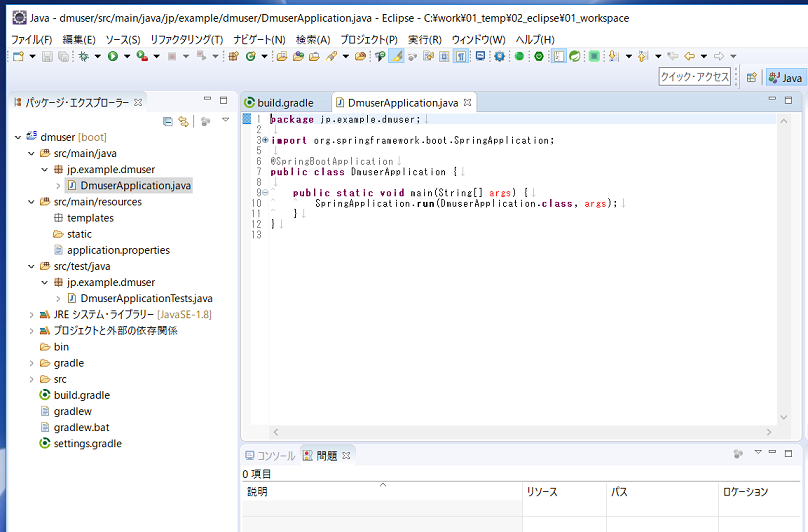This screenshot has height=532, width=808.
Task: Open the リファクタリング(T) menu
Action: click(x=187, y=40)
